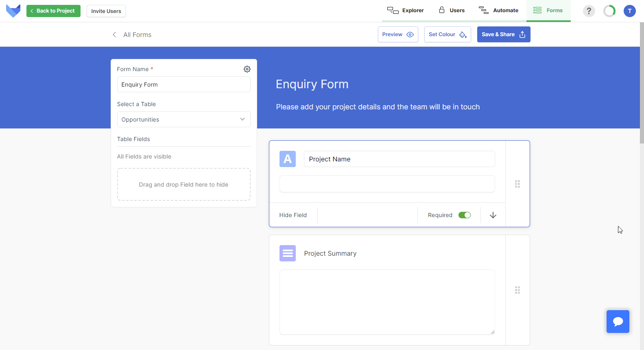Click the help question mark icon
The image size is (644, 350).
589,11
